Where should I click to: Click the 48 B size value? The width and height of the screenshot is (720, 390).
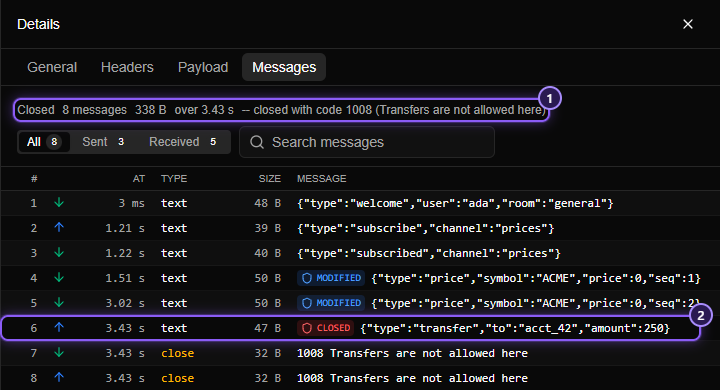(x=268, y=203)
